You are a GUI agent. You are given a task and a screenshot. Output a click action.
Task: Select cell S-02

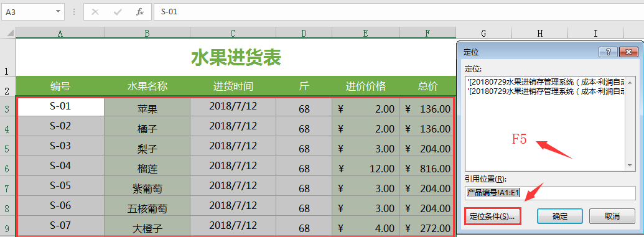(60, 126)
